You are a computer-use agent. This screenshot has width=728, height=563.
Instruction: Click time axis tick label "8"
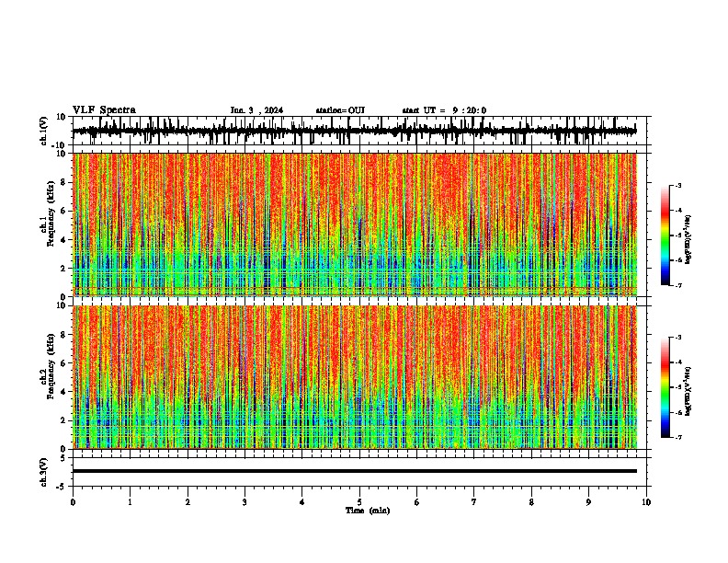[x=531, y=502]
